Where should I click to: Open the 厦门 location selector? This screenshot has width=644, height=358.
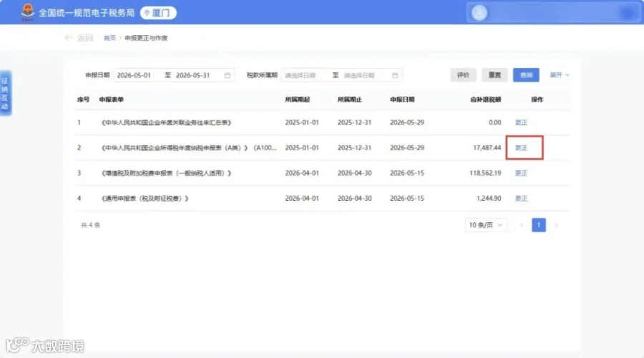pos(158,13)
